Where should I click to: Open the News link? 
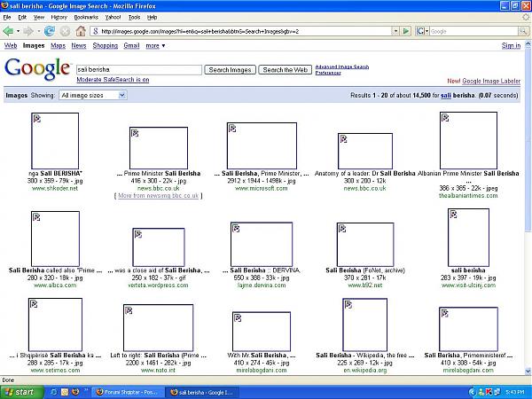coord(79,45)
